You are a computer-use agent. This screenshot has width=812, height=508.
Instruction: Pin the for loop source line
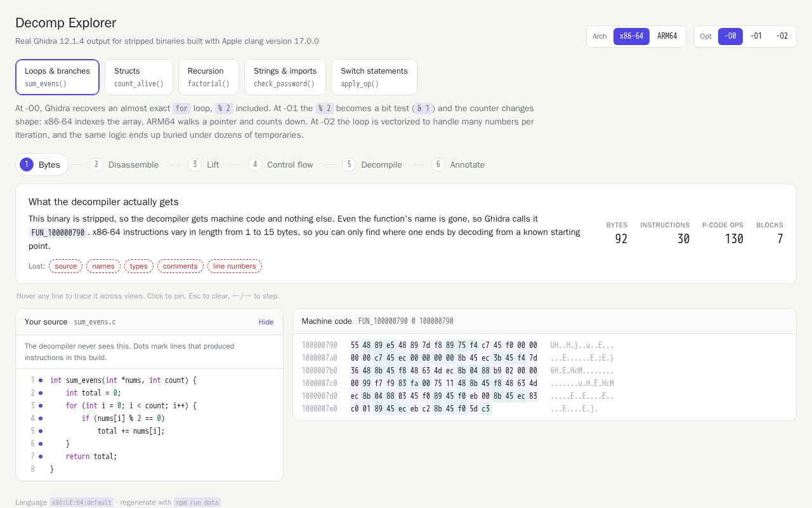[x=150, y=406]
